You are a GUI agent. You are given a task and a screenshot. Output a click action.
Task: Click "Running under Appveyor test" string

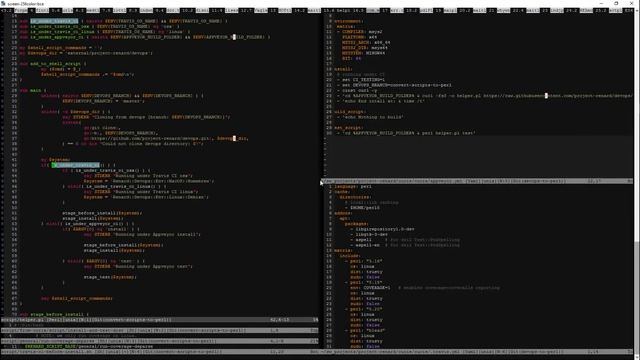(x=153, y=266)
